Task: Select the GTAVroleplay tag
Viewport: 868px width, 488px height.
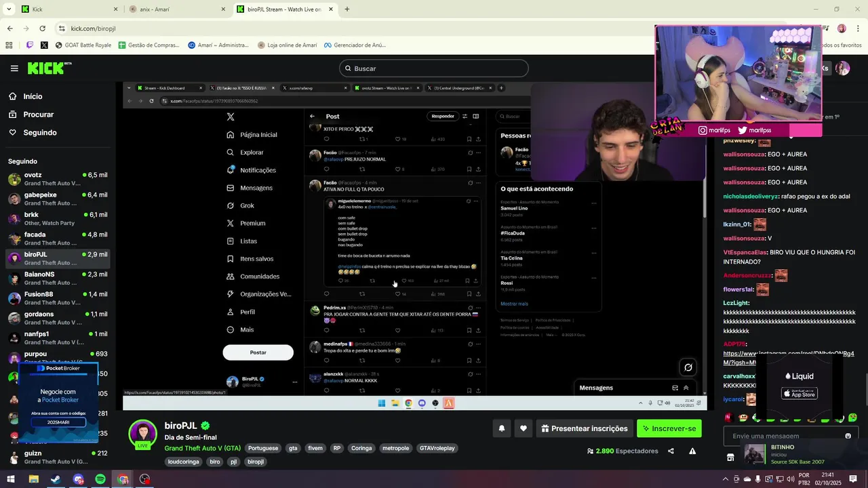Action: 437,448
